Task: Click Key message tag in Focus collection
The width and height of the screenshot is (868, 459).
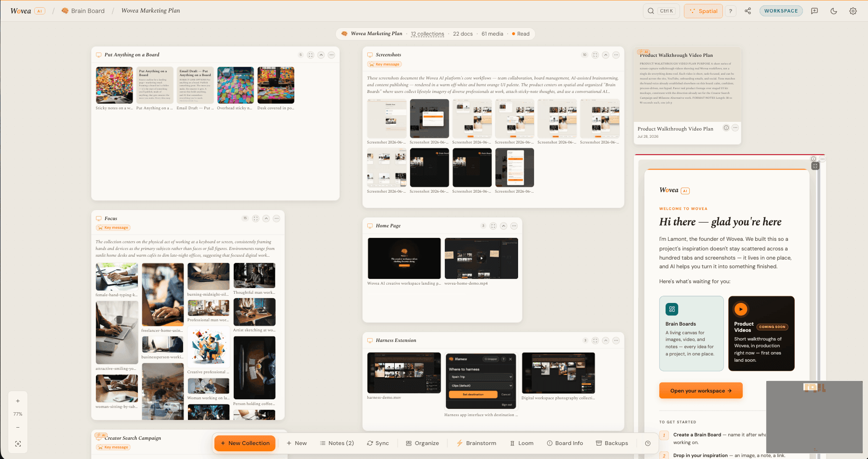Action: click(113, 227)
